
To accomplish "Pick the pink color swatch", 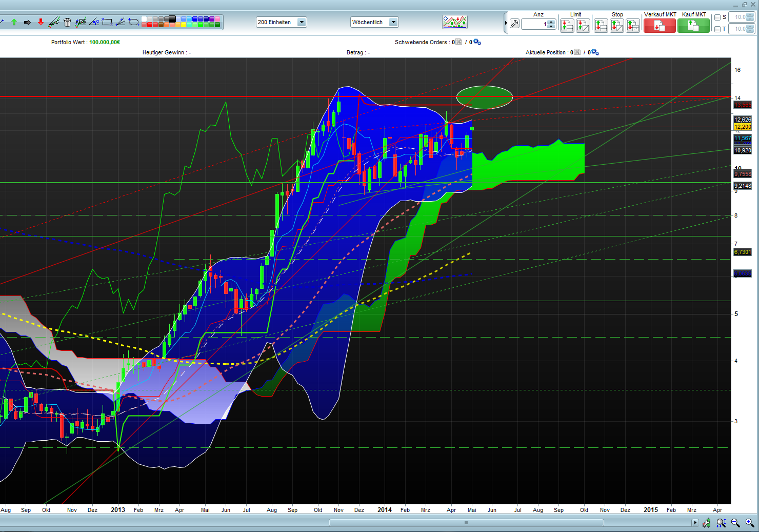I will click(217, 19).
